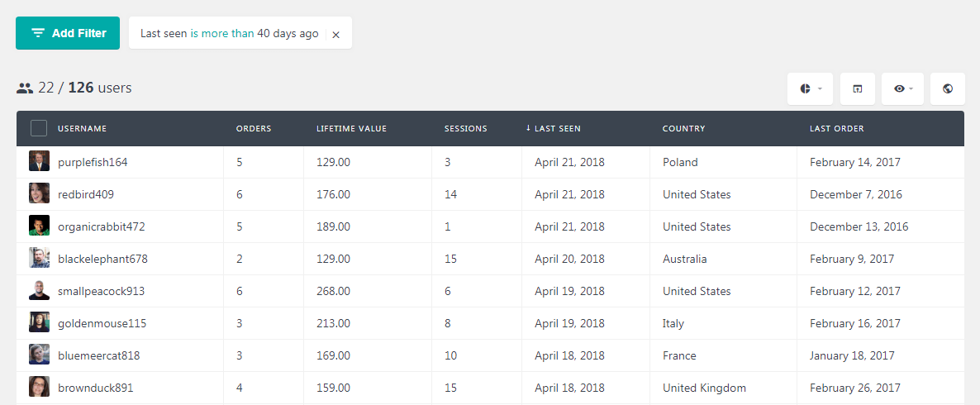Click sessions value 10 for bluemeercat818
Screen dimensions: 980x405
coord(450,355)
